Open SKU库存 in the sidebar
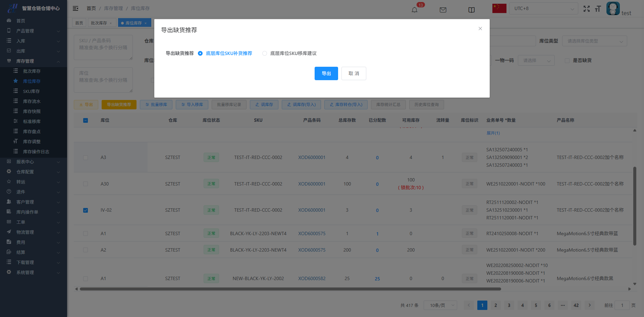Image resolution: width=644 pixels, height=317 pixels. (31, 91)
